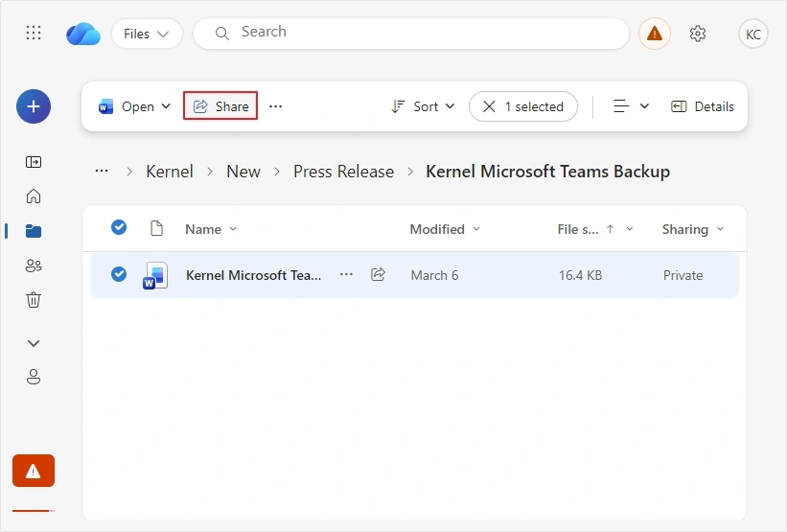Navigate to Kernel breadcrumb
The height and width of the screenshot is (532, 787).
pos(170,172)
